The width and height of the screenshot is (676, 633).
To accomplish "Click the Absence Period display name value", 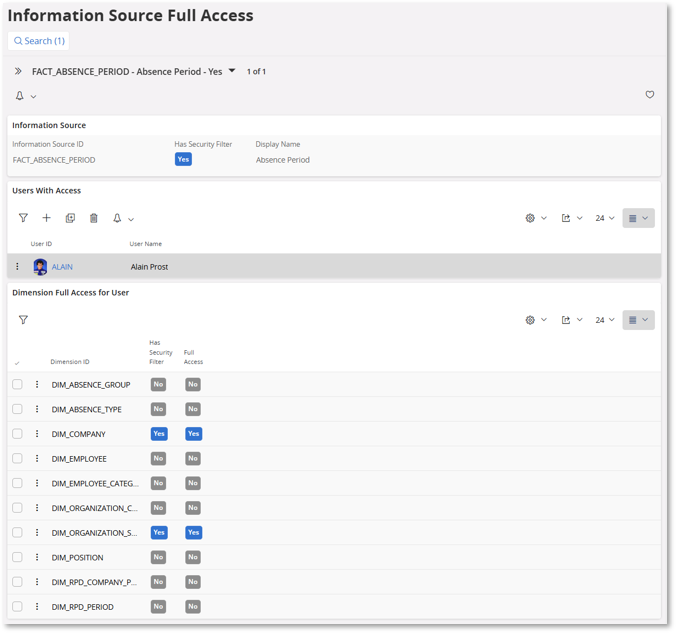I will click(x=283, y=160).
